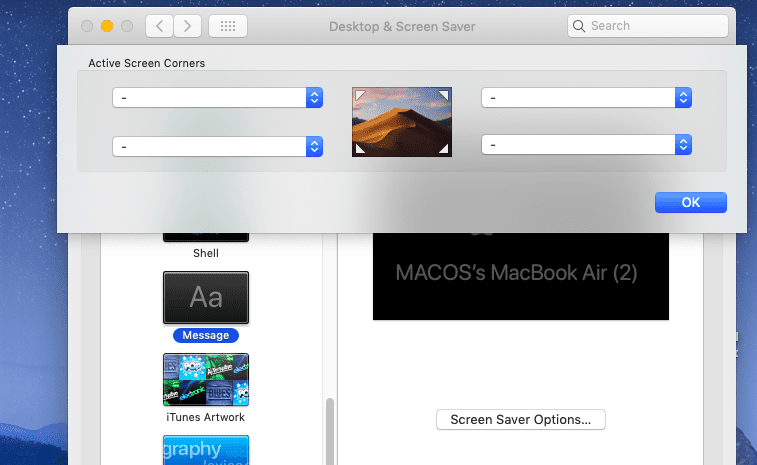Click the search magnifier icon
The image size is (757, 465).
(579, 26)
